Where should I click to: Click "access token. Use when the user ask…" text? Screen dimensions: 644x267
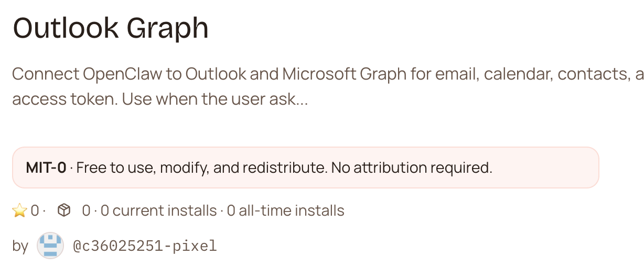coord(160,99)
